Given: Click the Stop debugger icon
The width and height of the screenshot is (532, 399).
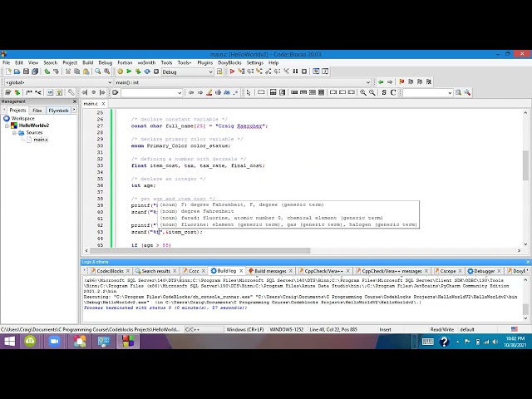Looking at the screenshot, I should click(304, 71).
